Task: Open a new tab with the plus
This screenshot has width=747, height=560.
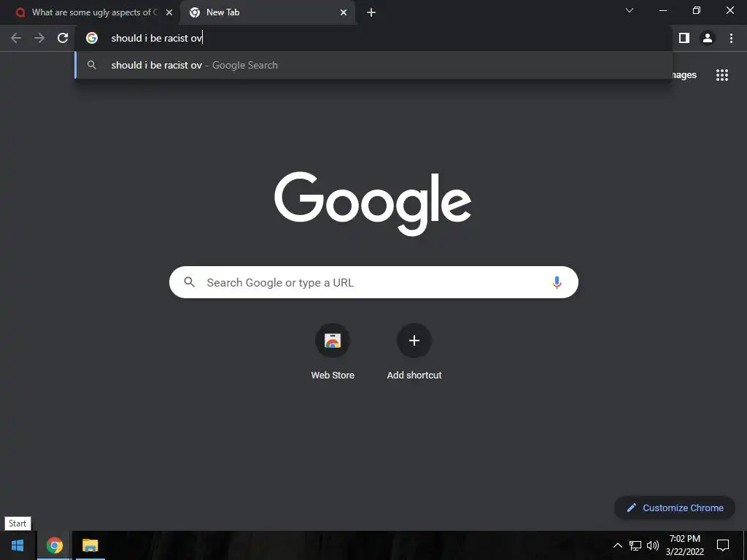Action: (x=371, y=12)
